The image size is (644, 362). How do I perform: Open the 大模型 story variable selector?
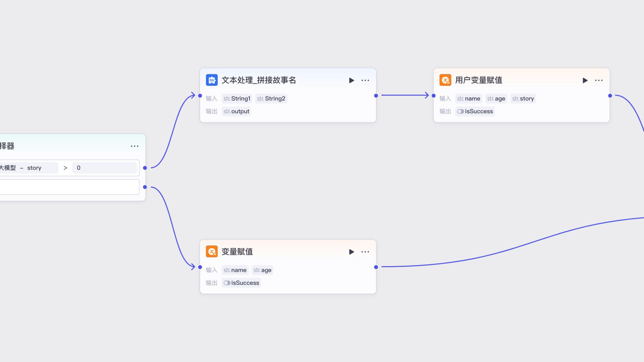click(29, 168)
